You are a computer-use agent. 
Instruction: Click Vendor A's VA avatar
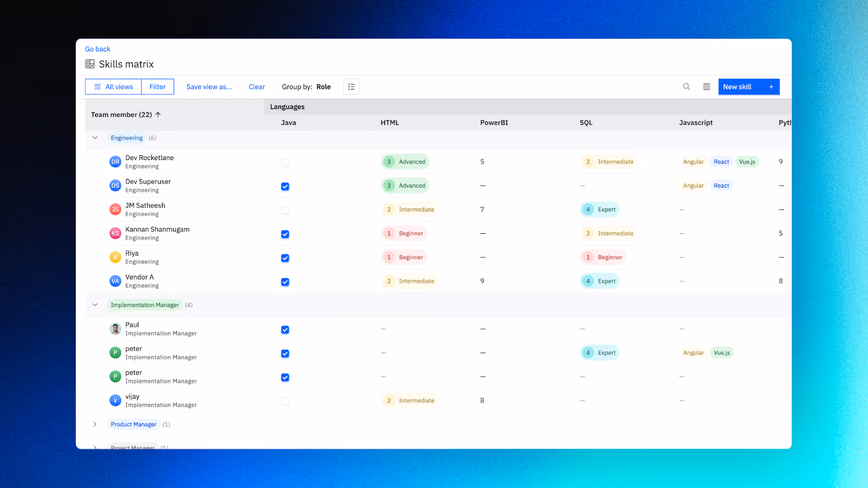[x=115, y=281]
